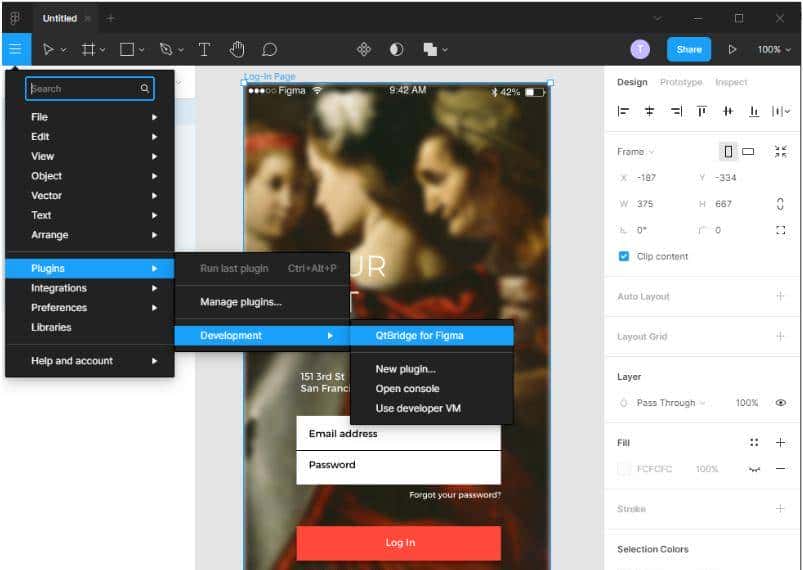
Task: Open Frame tool dropdown arrow
Action: (102, 50)
